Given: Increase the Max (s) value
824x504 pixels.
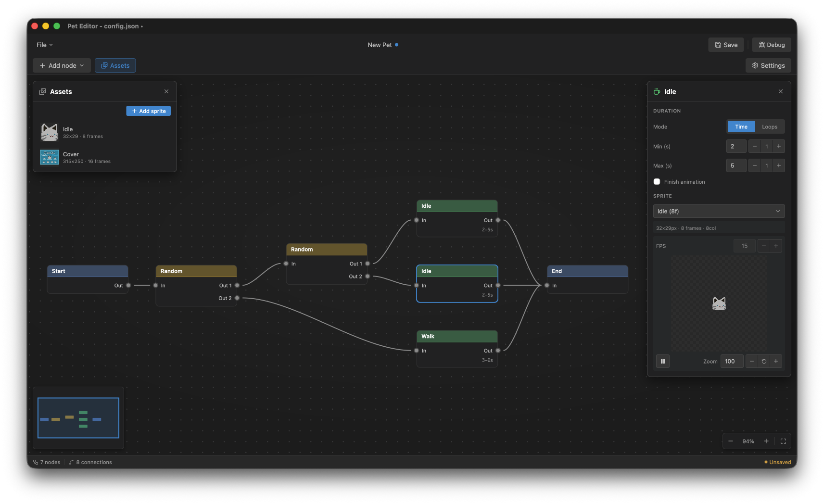Looking at the screenshot, I should click(778, 165).
